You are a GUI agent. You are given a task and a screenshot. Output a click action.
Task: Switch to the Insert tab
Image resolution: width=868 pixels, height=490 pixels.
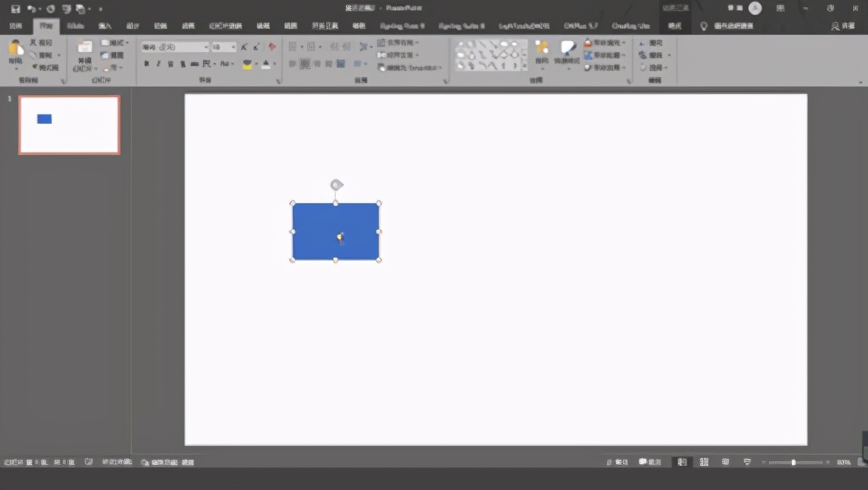click(x=105, y=26)
